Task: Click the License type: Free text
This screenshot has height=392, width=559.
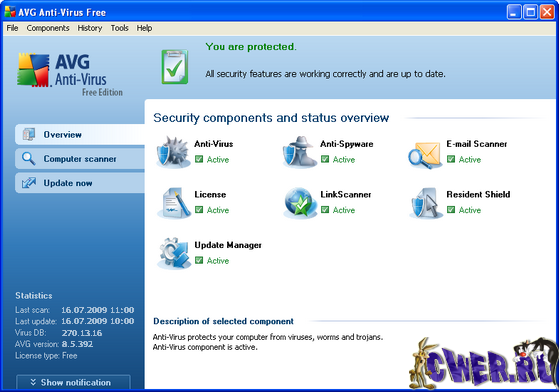Action: [x=46, y=356]
